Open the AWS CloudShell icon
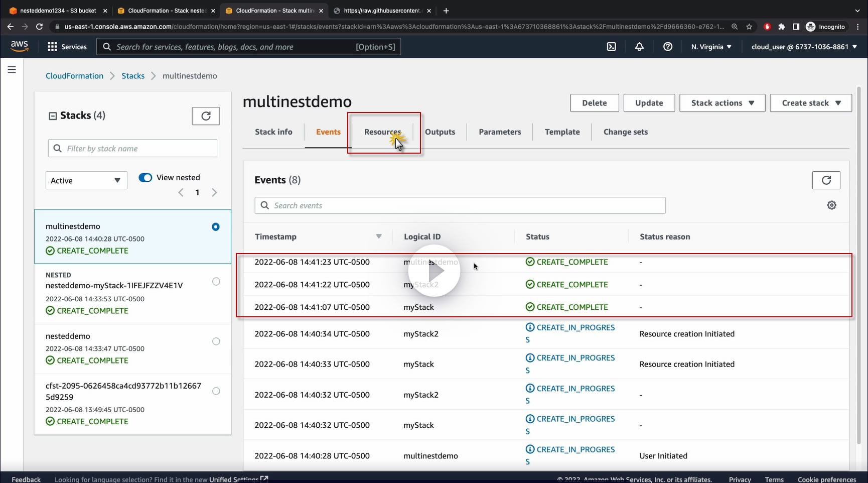This screenshot has width=868, height=483. 611,47
